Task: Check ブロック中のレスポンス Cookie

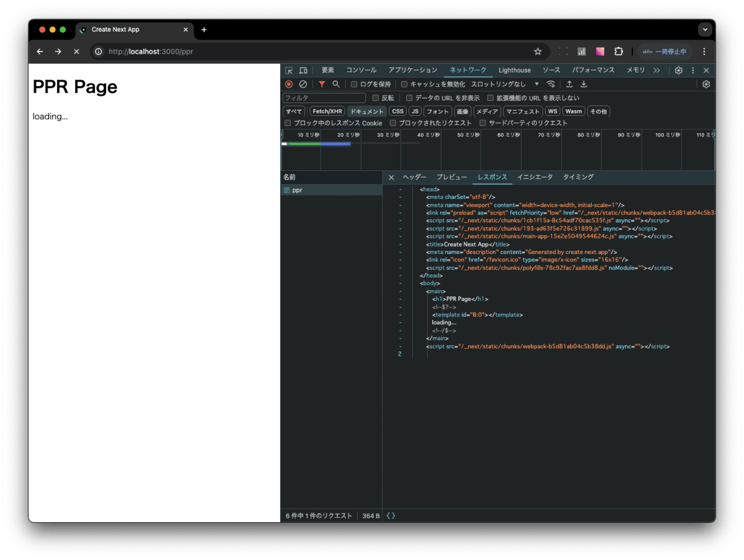Action: [288, 123]
